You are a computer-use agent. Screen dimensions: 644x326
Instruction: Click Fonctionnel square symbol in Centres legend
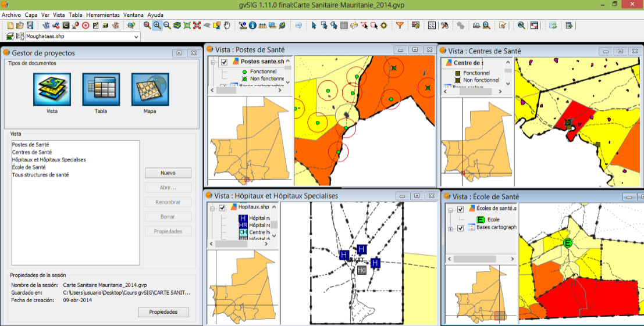click(457, 73)
